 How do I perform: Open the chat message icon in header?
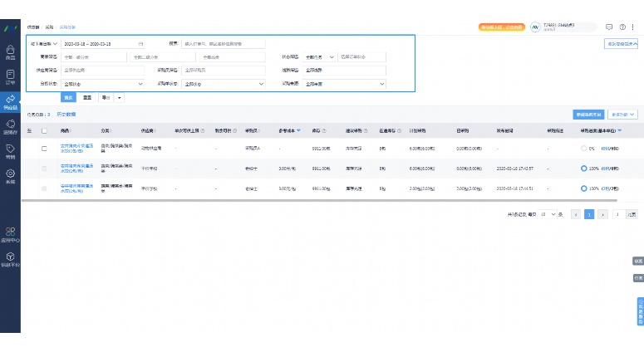pyautogui.click(x=609, y=27)
